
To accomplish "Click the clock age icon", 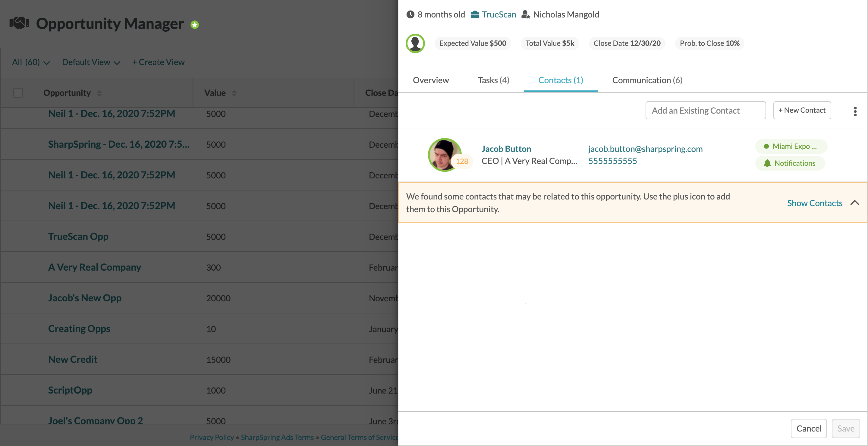I will [410, 14].
